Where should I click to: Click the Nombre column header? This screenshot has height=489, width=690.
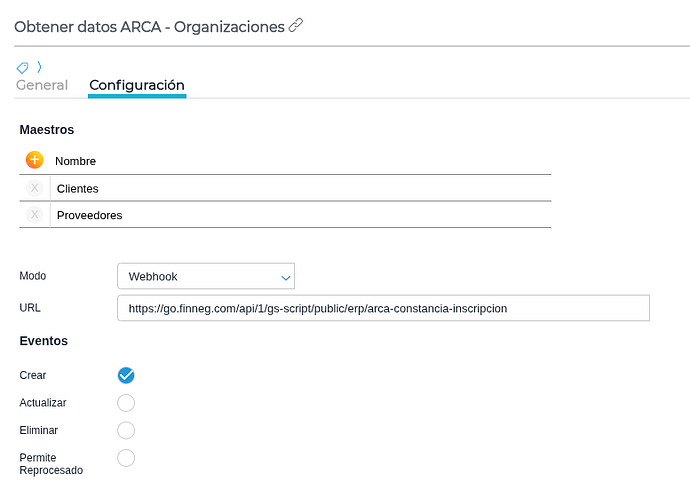click(x=75, y=161)
